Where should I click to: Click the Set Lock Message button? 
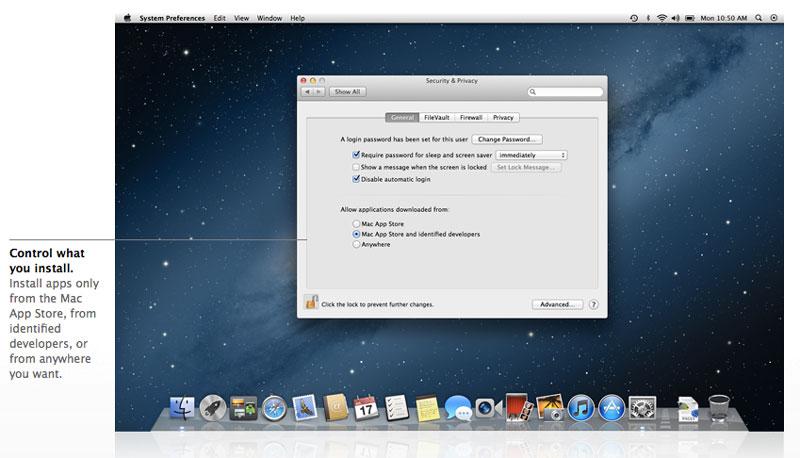(x=526, y=167)
